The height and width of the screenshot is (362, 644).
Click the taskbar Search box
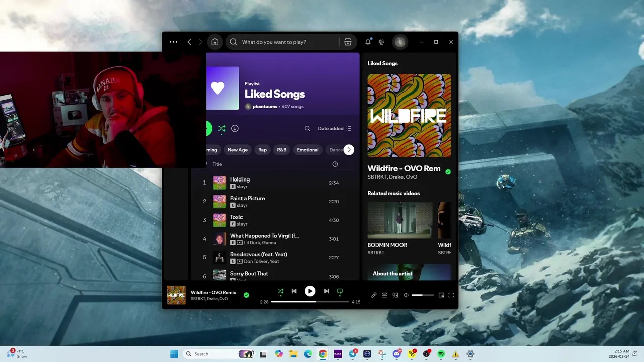(218, 354)
